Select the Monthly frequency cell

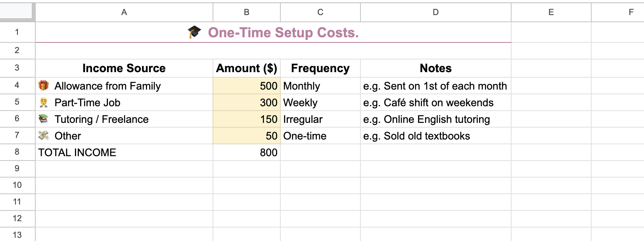pos(320,86)
